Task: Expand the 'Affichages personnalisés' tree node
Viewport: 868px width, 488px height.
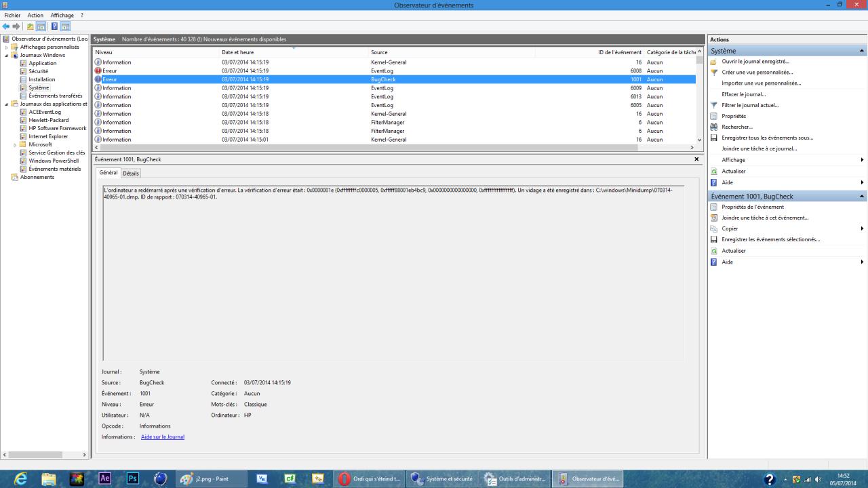Action: click(7, 47)
